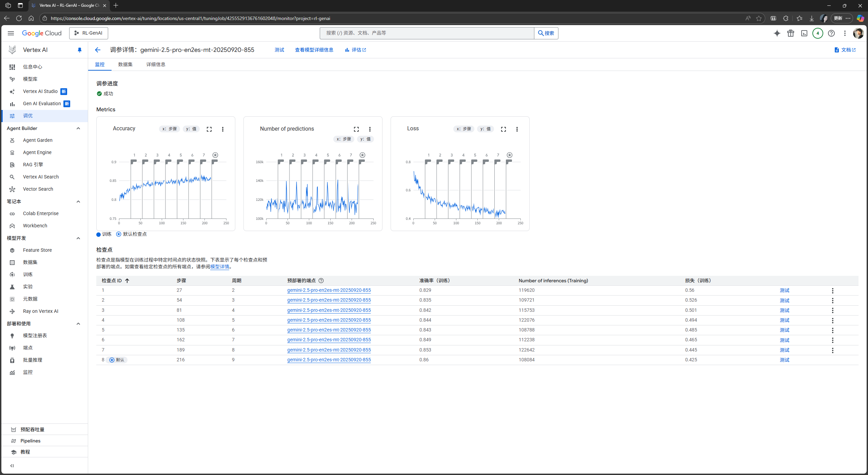Open Gen AI Evaluation in the sidebar

click(45, 104)
